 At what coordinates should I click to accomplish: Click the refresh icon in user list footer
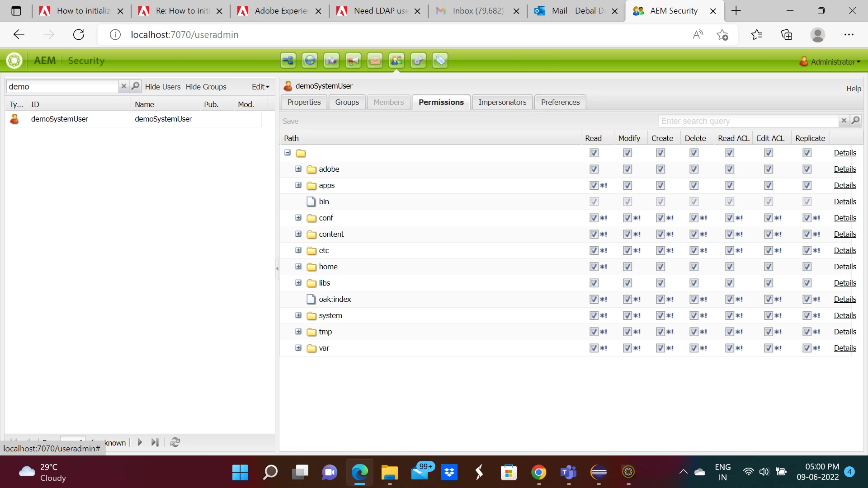click(175, 442)
